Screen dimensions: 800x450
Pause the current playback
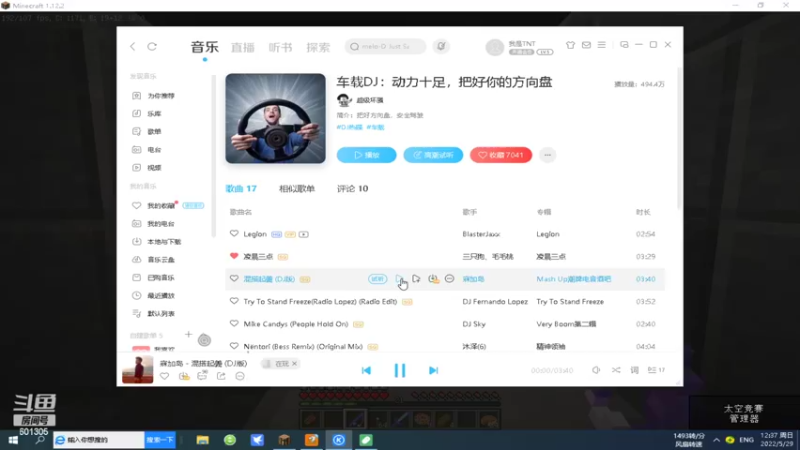(x=399, y=370)
